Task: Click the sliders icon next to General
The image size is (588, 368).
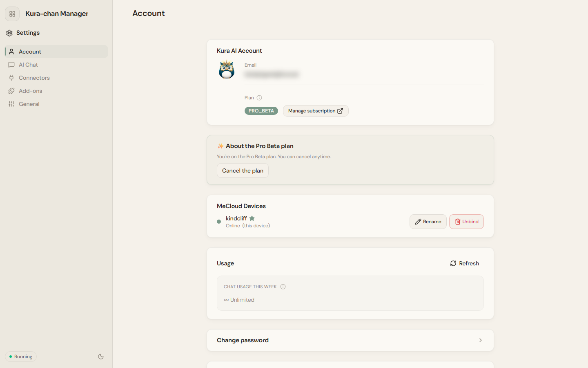Action: pyautogui.click(x=11, y=104)
